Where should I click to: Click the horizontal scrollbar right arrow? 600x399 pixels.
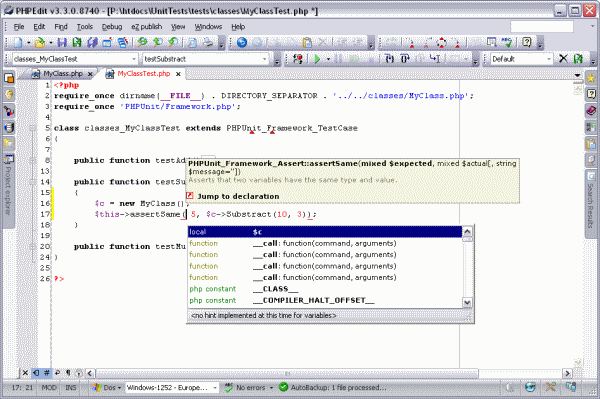point(567,373)
